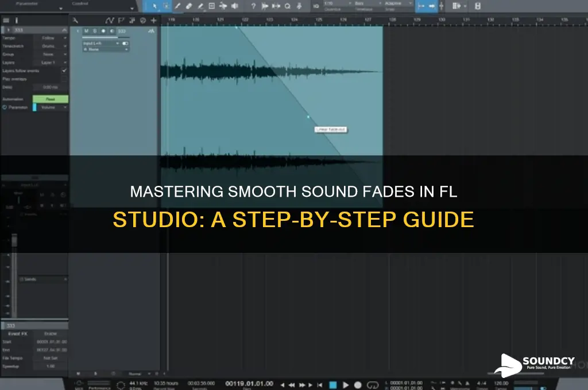Open the inspector i icon
Image resolution: width=588 pixels, height=390 pixels.
[17, 20]
